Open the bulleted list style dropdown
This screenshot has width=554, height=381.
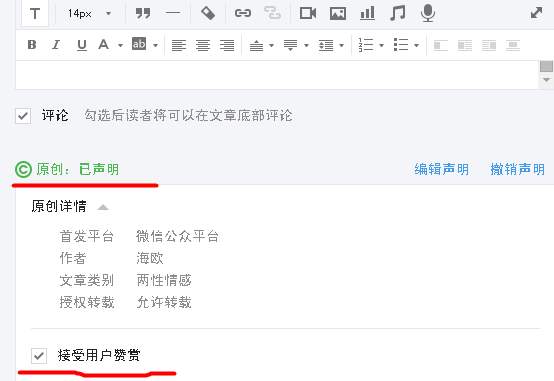tap(416, 46)
